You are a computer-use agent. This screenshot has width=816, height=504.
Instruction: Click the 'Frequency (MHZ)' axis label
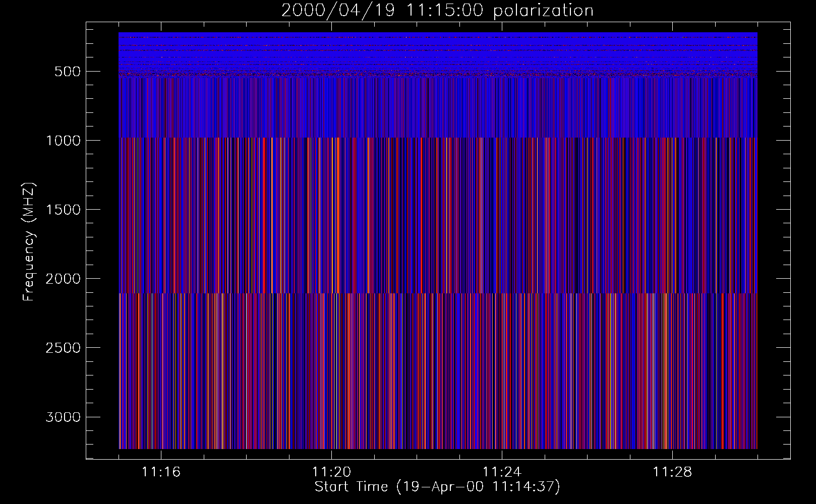pos(28,241)
